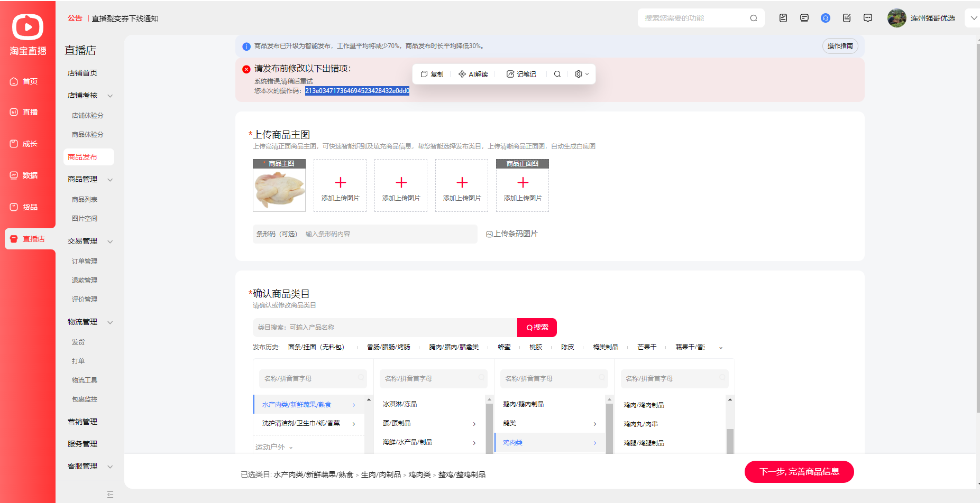This screenshot has height=503, width=980.
Task: Open 店铺首页 menu item
Action: [83, 73]
